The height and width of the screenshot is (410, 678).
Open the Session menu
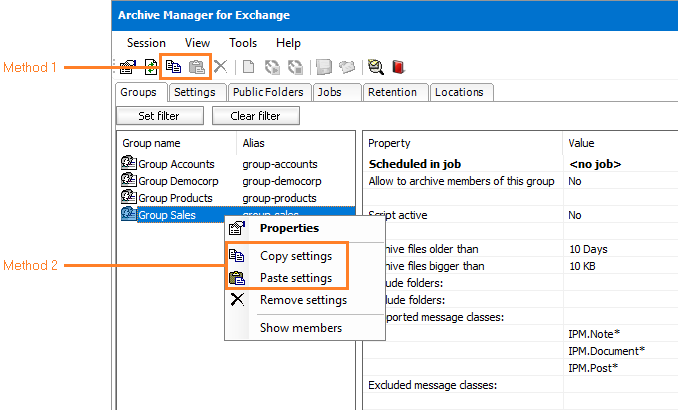(146, 43)
